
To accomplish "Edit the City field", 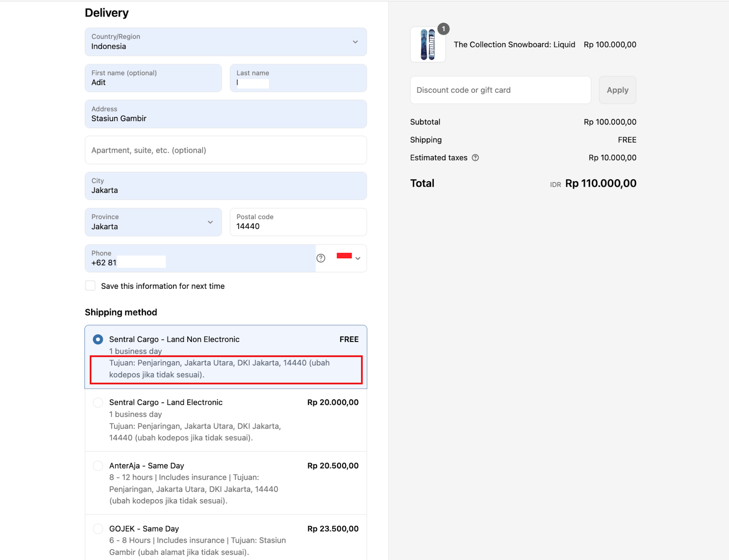I will pos(226,186).
